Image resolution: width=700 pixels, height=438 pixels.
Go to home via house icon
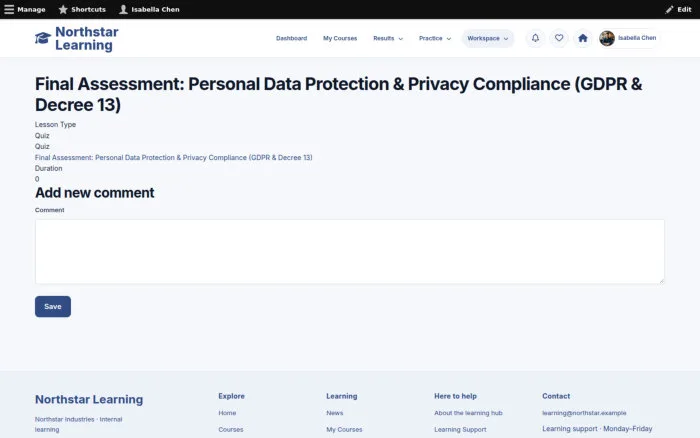(583, 38)
